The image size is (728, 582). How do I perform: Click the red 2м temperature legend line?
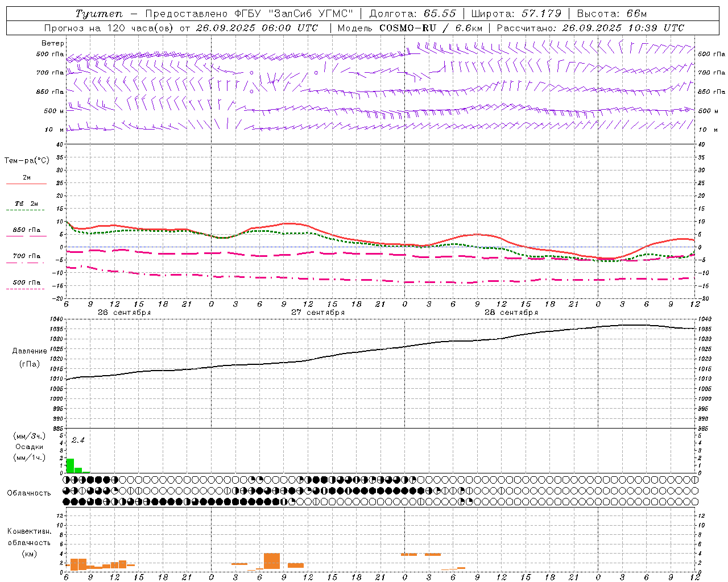click(x=26, y=184)
